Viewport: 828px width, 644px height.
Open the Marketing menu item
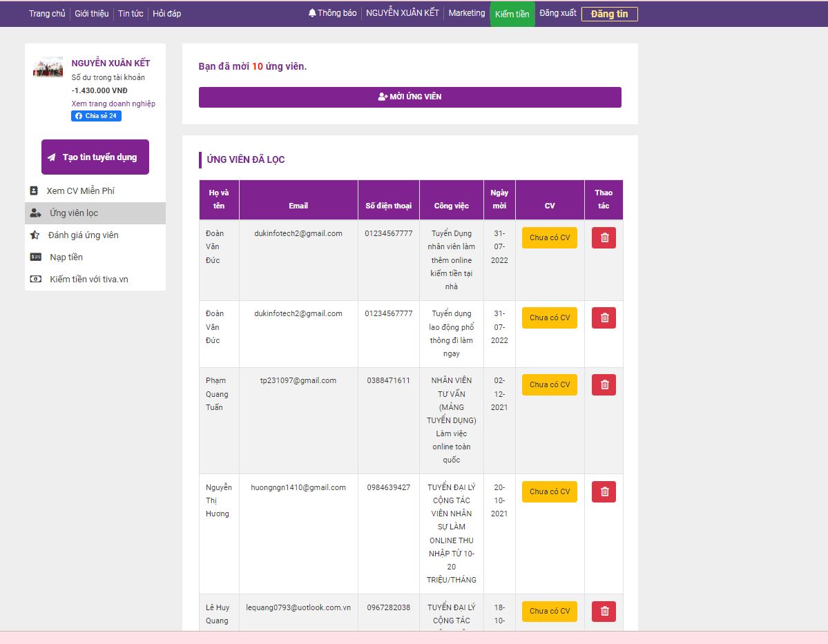467,13
